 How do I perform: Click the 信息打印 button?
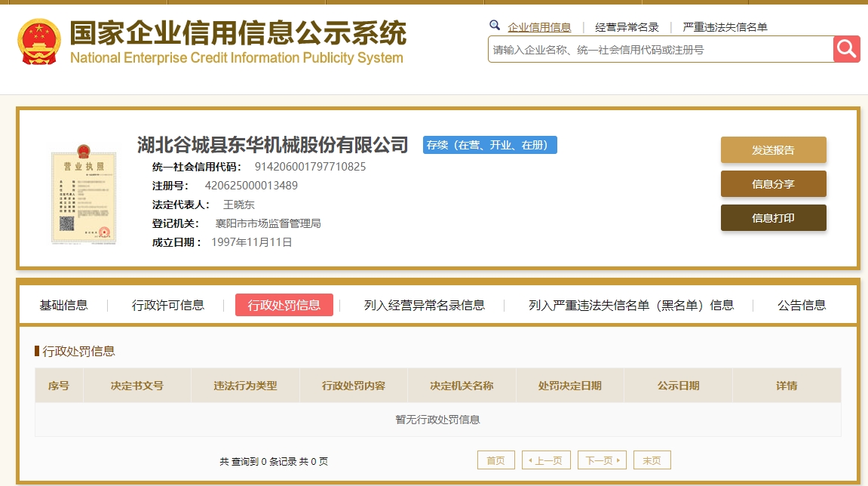(773, 218)
